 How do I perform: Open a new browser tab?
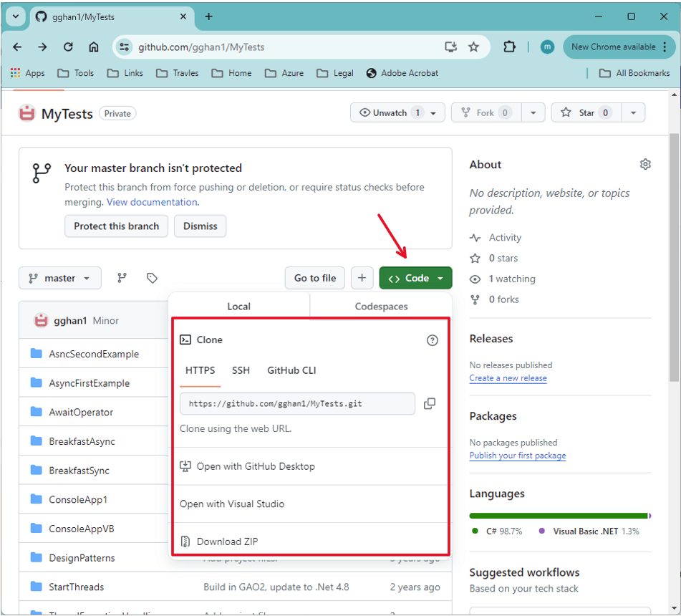click(x=208, y=16)
